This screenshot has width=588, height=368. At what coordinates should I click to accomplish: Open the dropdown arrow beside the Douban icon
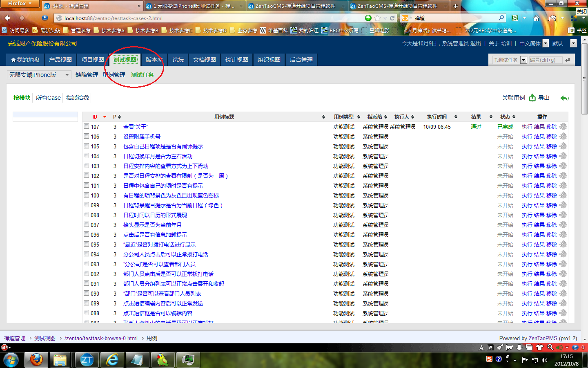[524, 18]
